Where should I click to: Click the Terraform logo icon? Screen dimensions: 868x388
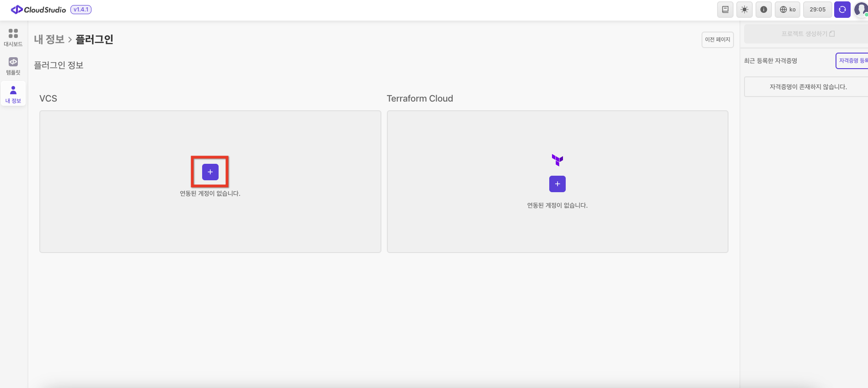(557, 160)
